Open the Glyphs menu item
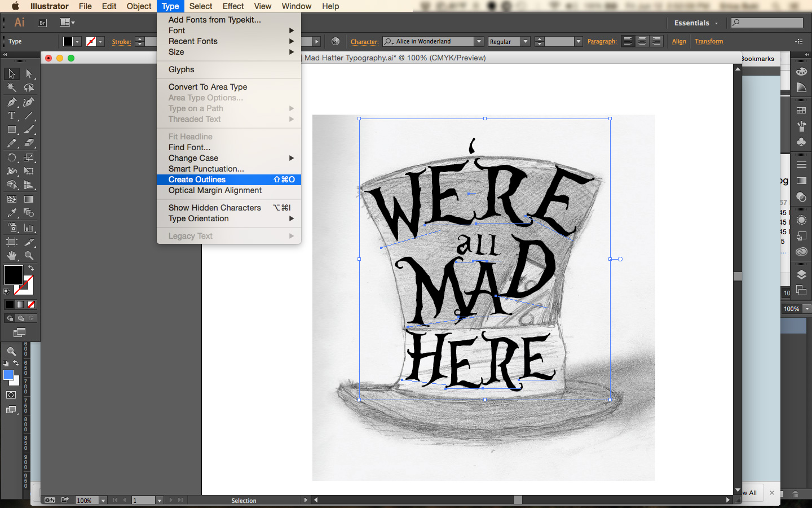This screenshot has width=812, height=508. pos(229,69)
